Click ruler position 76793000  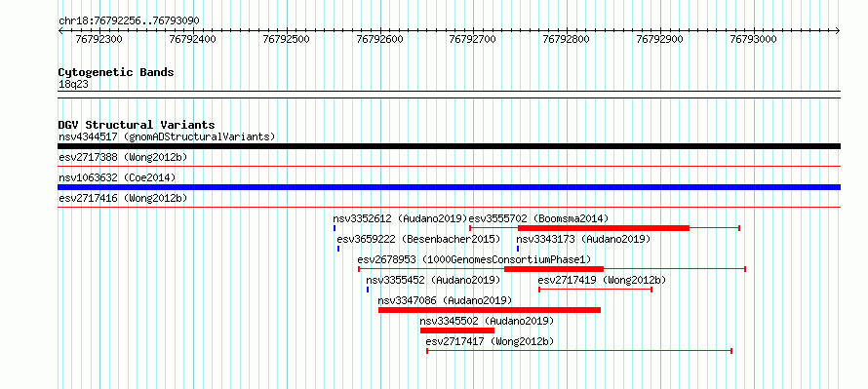754,39
